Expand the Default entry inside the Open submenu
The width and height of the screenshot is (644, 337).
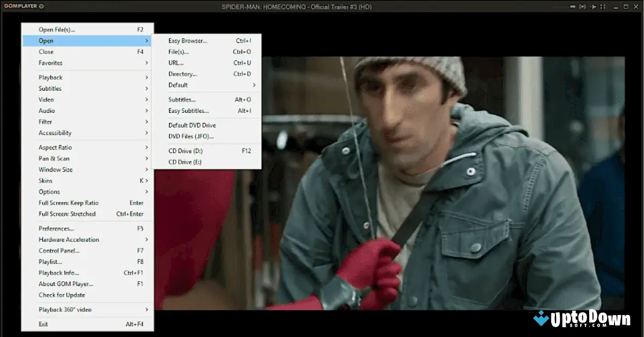(178, 85)
